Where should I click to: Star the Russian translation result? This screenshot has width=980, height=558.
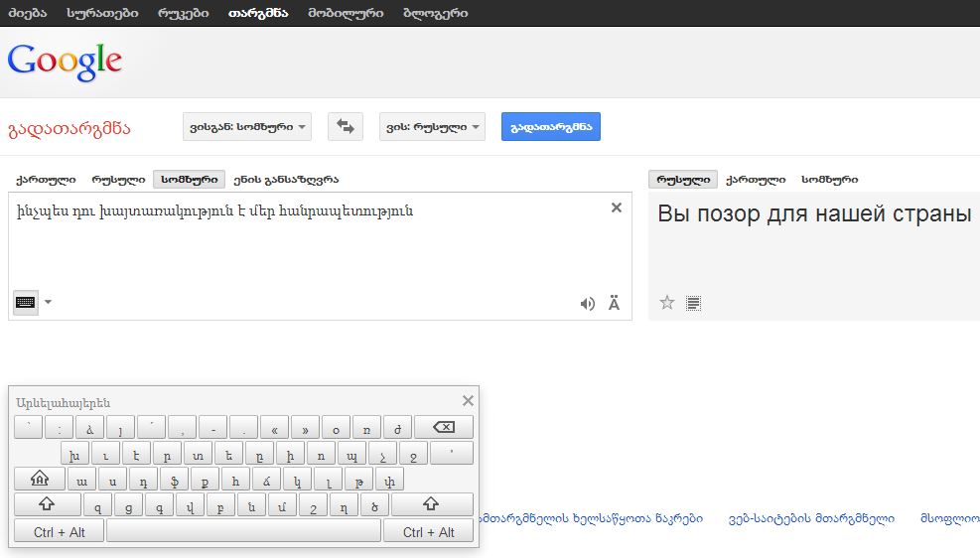pyautogui.click(x=667, y=303)
